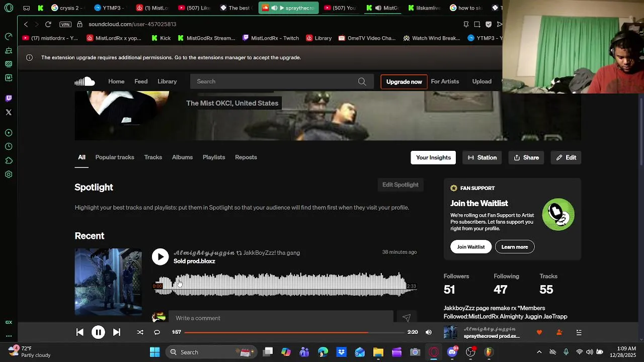This screenshot has height=362, width=644.
Task: Click the site lock icon
Action: (x=79, y=24)
